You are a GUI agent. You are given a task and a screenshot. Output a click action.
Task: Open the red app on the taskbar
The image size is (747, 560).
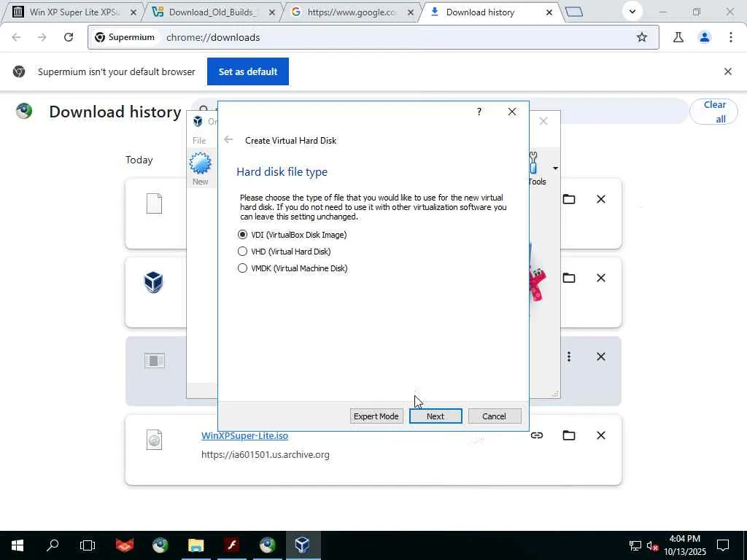point(124,545)
